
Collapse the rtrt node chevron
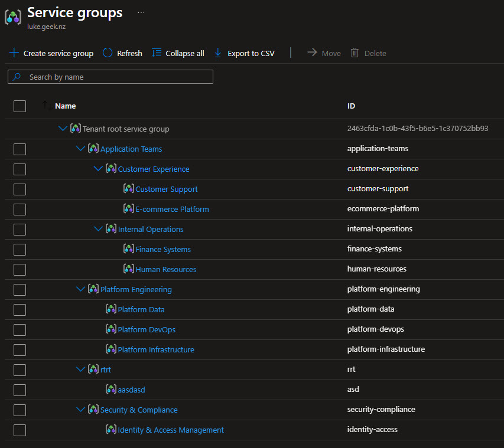[x=80, y=369]
